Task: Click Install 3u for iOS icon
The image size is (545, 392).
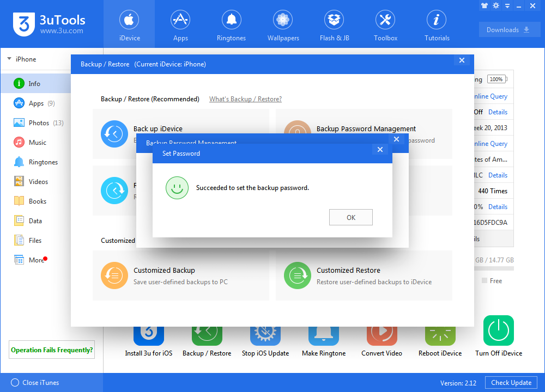Action: click(x=149, y=336)
